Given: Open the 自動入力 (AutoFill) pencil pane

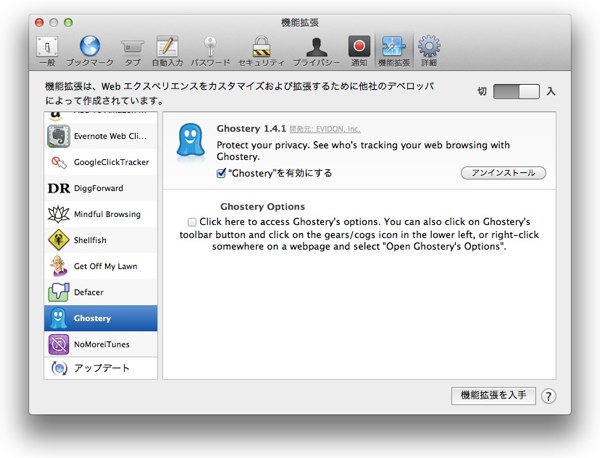Looking at the screenshot, I should click(167, 51).
